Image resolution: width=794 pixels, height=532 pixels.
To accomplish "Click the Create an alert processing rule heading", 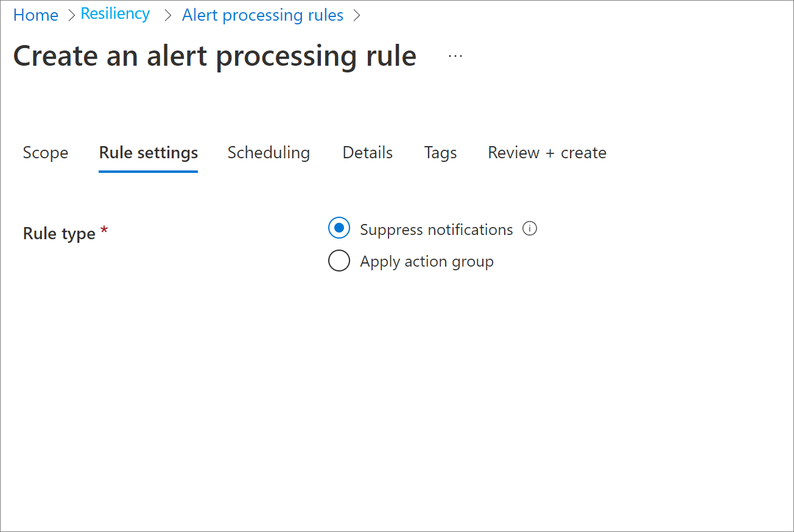I will click(x=214, y=55).
